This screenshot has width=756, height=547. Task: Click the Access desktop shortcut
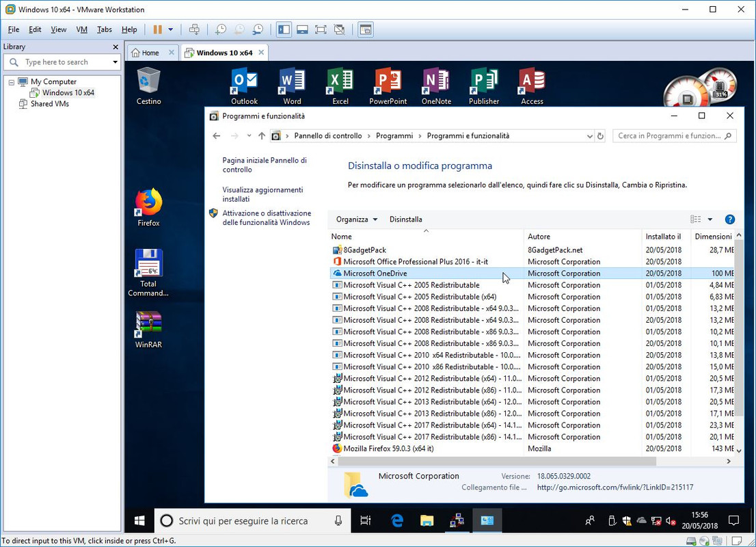532,86
